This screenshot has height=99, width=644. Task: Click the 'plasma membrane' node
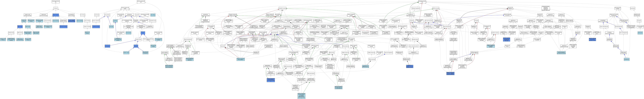click(x=96, y=21)
